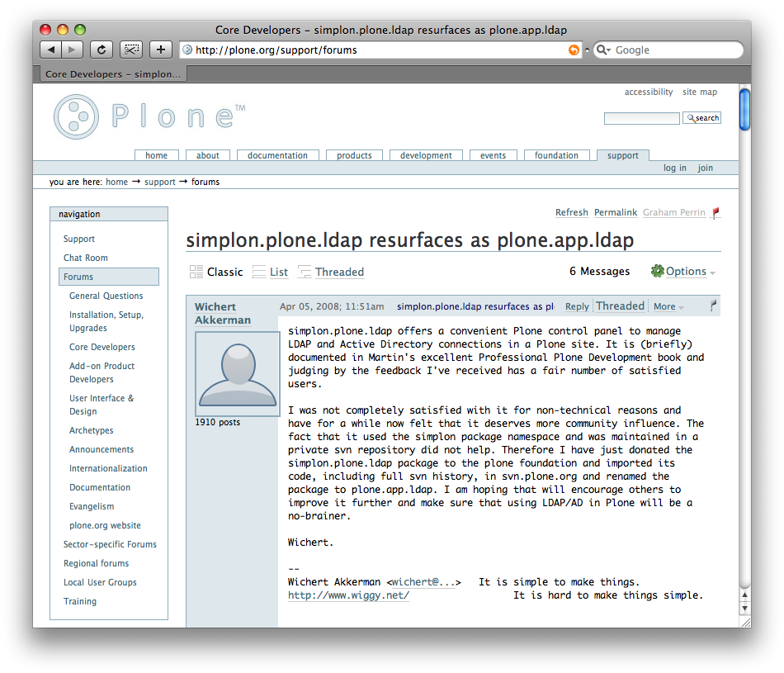Open the www.wiggy.net link

(x=348, y=595)
